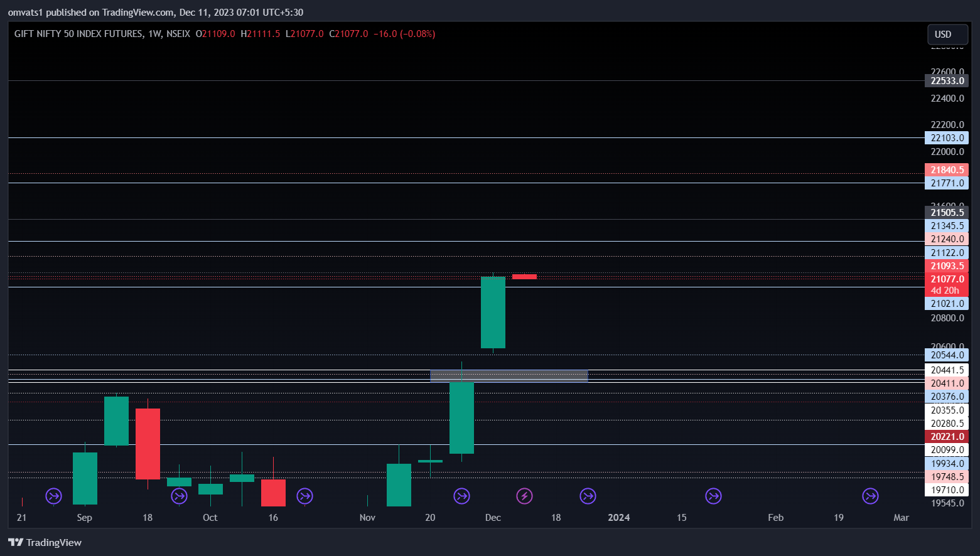The image size is (980, 556).
Task: Click the 22400.0 price scale value
Action: tap(947, 99)
